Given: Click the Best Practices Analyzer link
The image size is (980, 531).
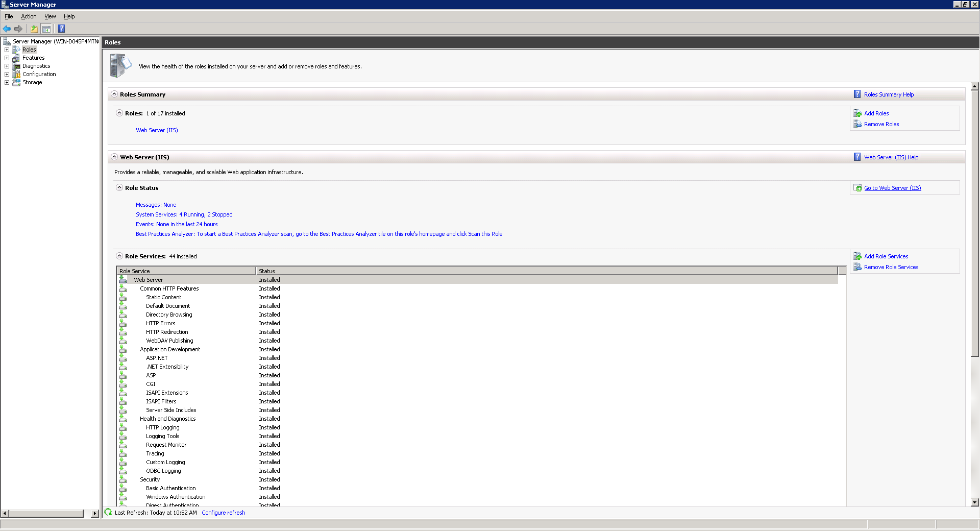Looking at the screenshot, I should point(319,234).
